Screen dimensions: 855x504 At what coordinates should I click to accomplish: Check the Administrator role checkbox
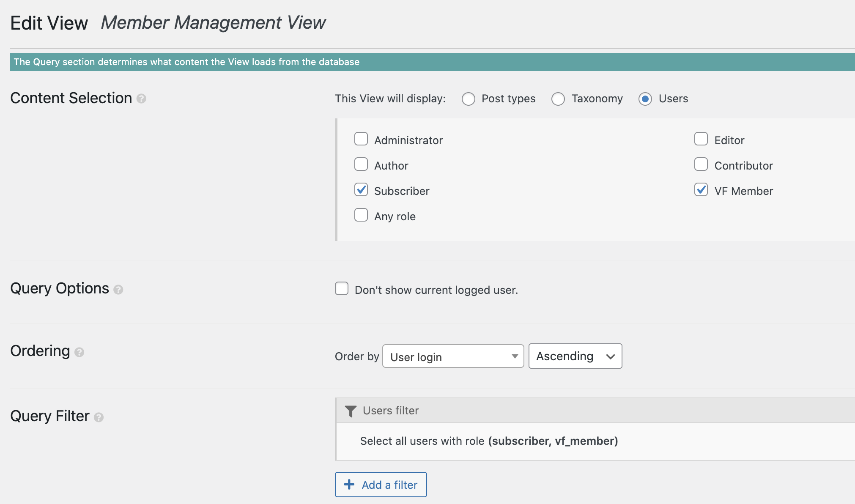pos(361,139)
